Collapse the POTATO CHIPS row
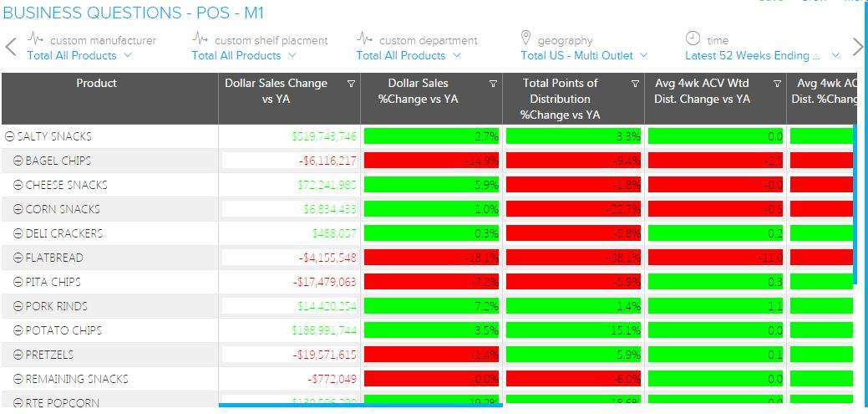 18,330
